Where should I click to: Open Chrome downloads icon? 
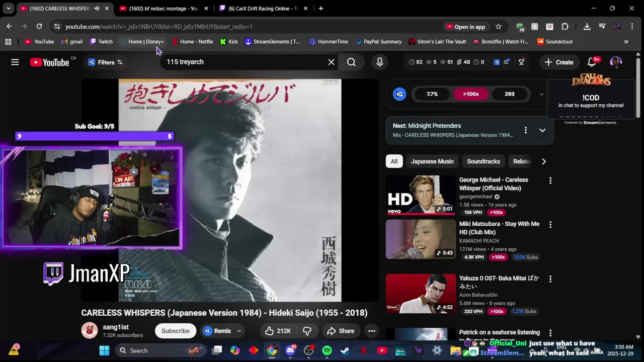pos(587,27)
